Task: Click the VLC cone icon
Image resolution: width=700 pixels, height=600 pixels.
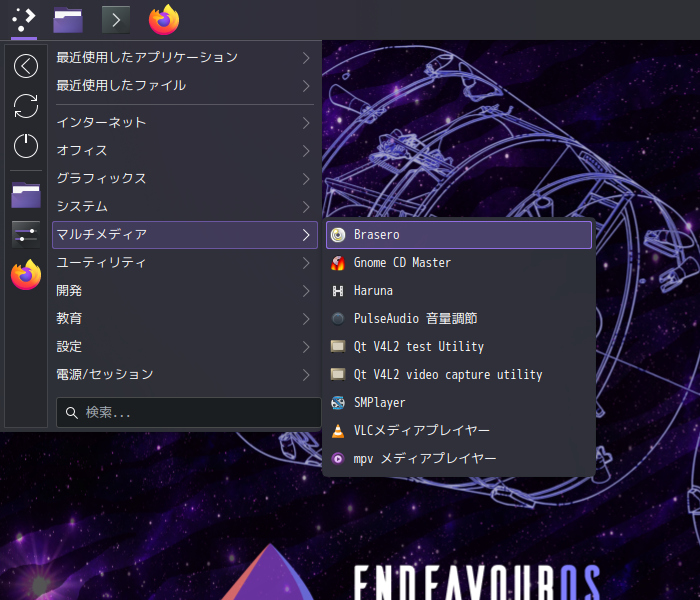Action: point(338,431)
